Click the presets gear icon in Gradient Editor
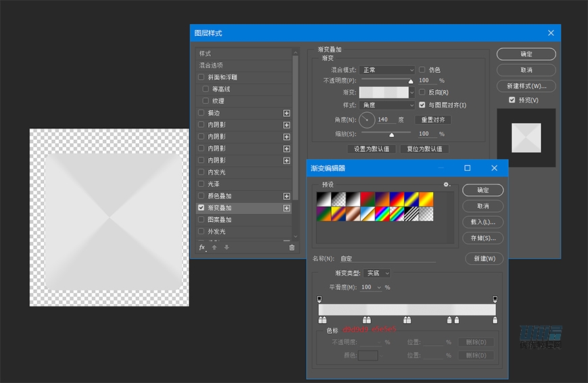 coord(446,184)
